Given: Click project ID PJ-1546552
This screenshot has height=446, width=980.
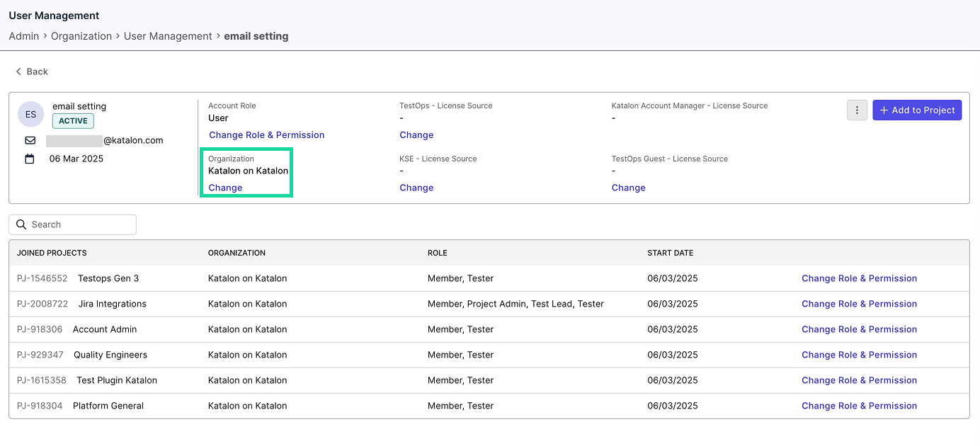Looking at the screenshot, I should click(42, 278).
